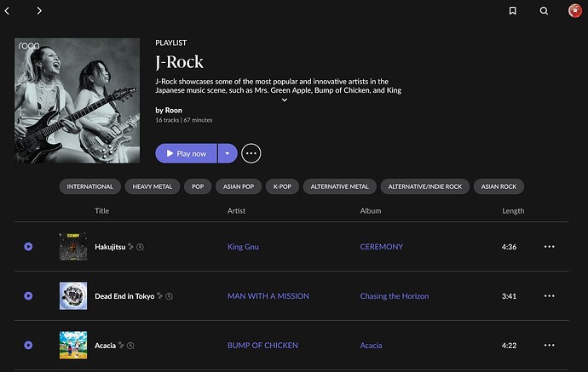This screenshot has height=372, width=588.
Task: Open playlist more-options circle button
Action: [x=251, y=153]
